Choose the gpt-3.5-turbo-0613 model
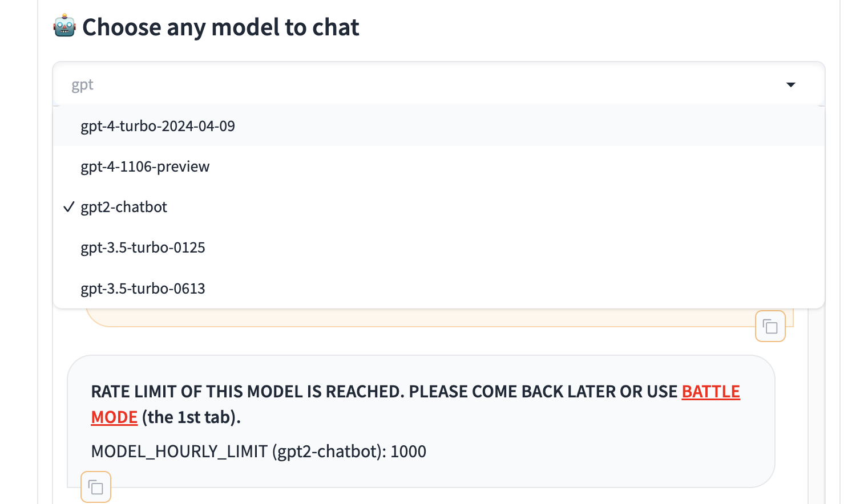 438,288
